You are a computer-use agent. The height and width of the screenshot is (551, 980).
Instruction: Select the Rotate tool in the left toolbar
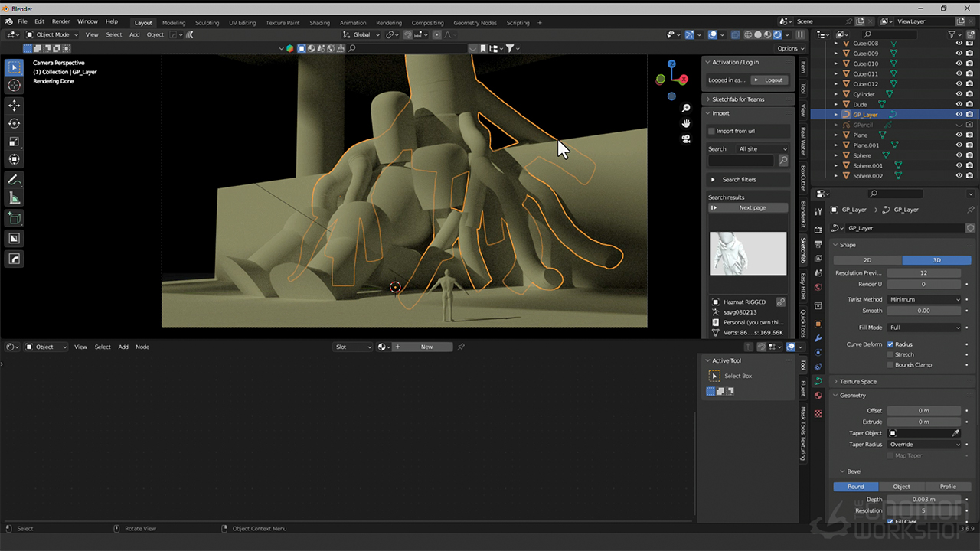point(14,123)
